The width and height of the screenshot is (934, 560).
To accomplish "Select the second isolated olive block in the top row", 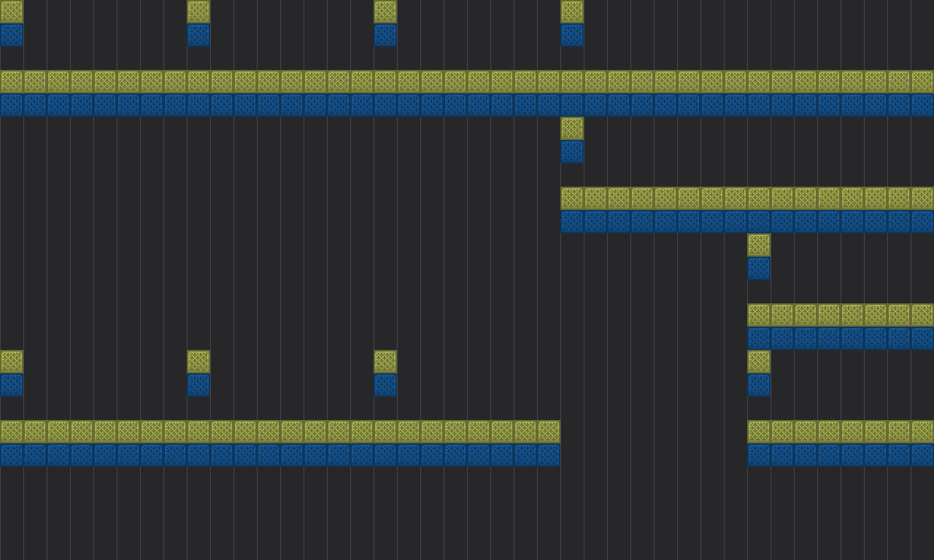I will click(x=198, y=12).
